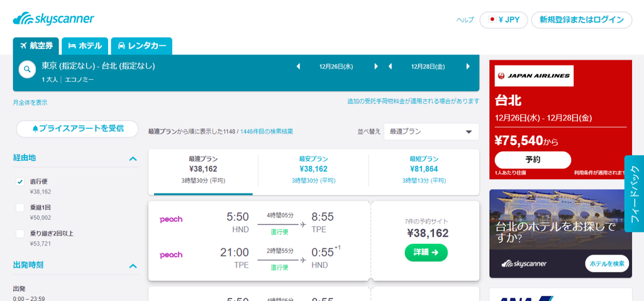Click the 12月28日(金) return date

428,67
